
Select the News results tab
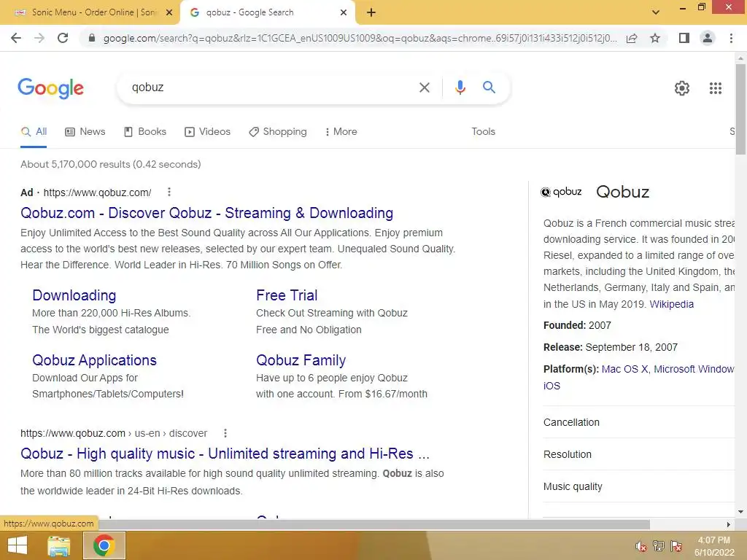tap(85, 131)
